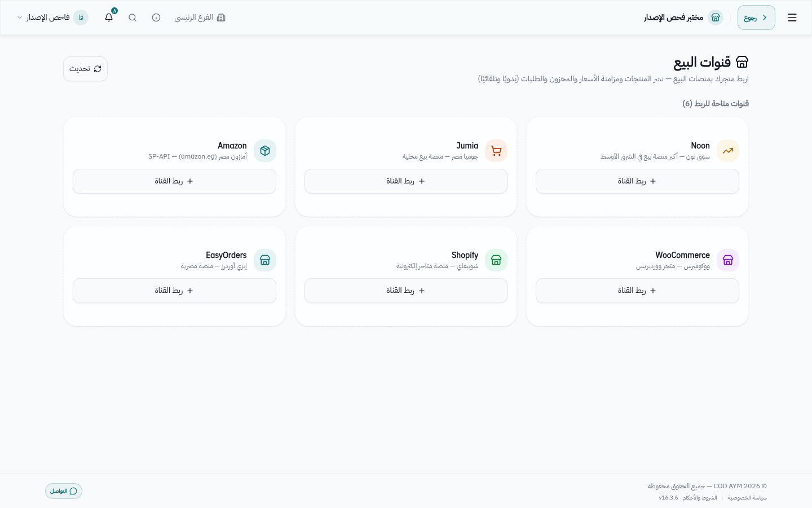Connect the WooCommerce channel
Screen dimensions: 812x508
point(637,291)
